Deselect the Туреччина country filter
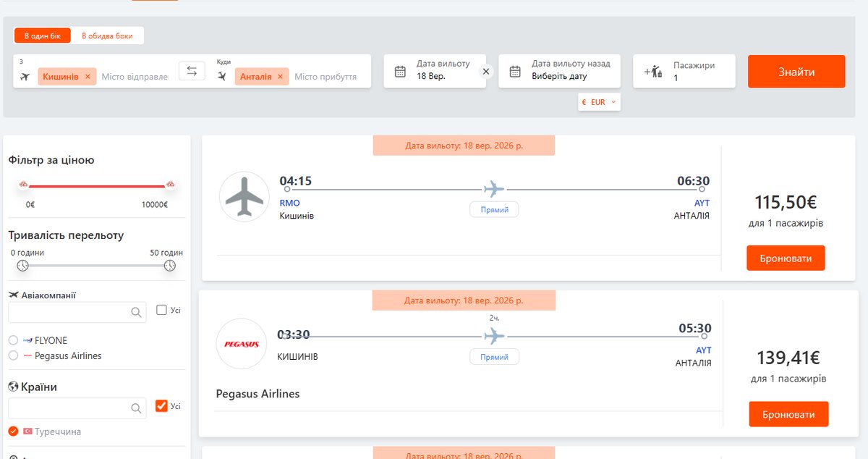Image resolution: width=868 pixels, height=459 pixels. [x=14, y=431]
